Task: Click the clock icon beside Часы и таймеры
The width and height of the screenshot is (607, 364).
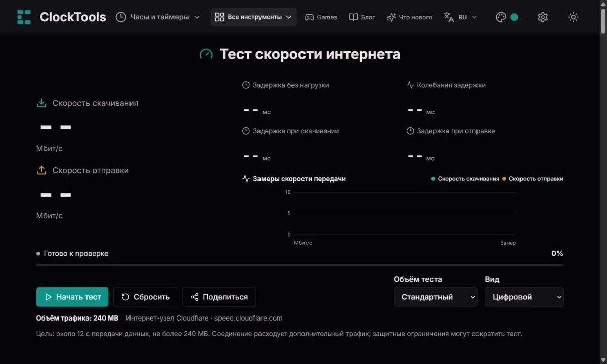Action: (x=121, y=17)
